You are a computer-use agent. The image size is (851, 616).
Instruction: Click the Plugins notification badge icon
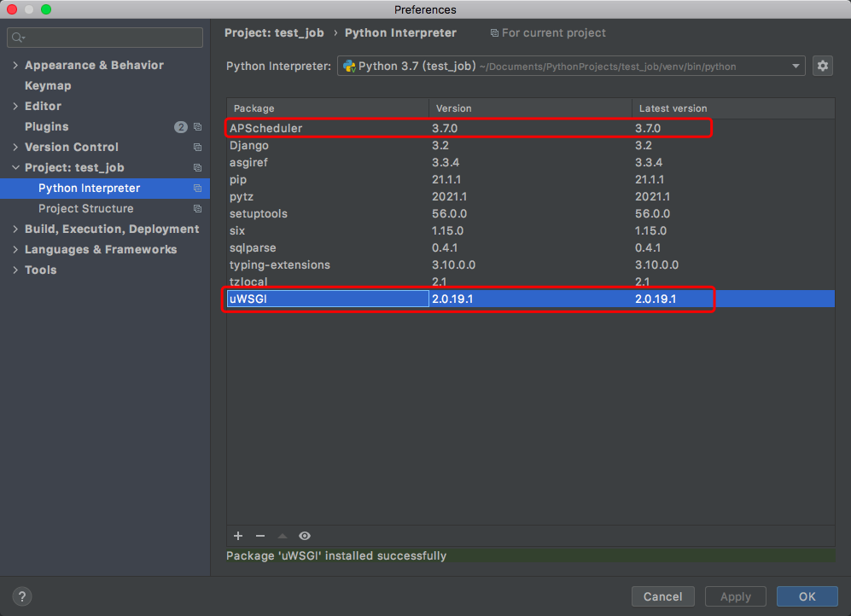(180, 126)
